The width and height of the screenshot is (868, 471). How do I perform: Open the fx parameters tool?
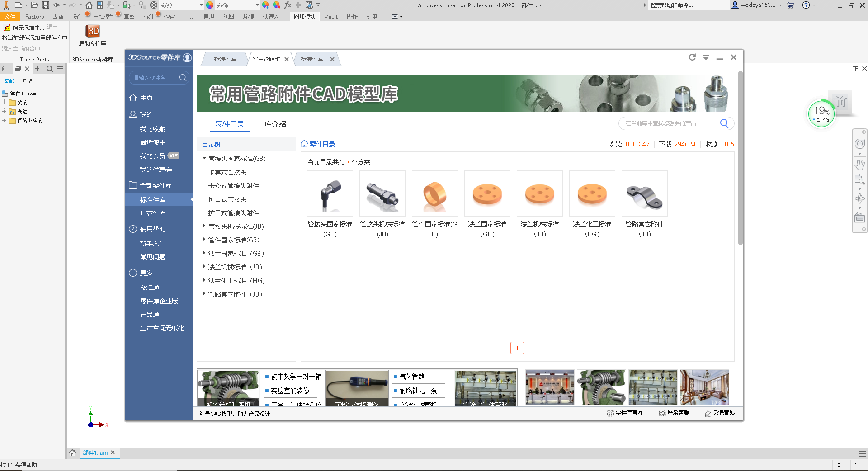288,5
